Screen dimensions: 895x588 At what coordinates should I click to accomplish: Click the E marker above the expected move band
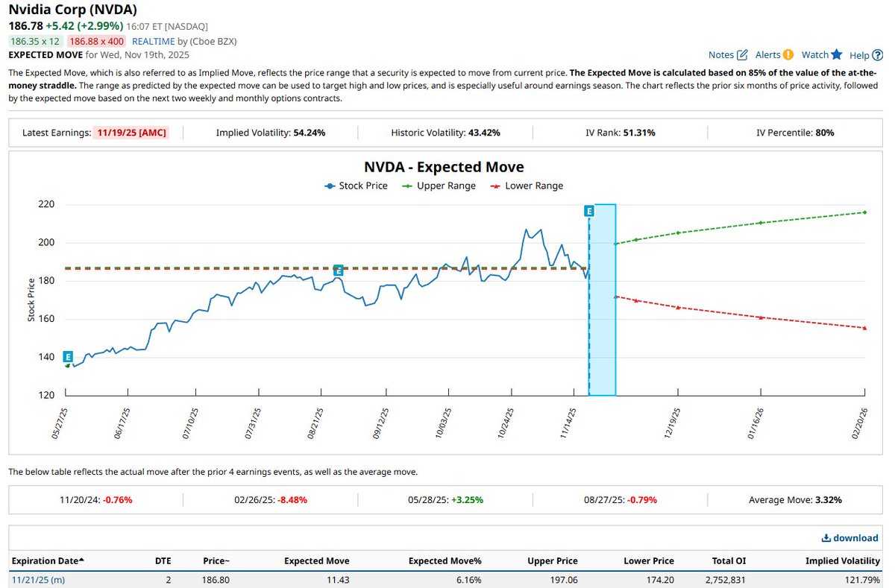point(589,211)
